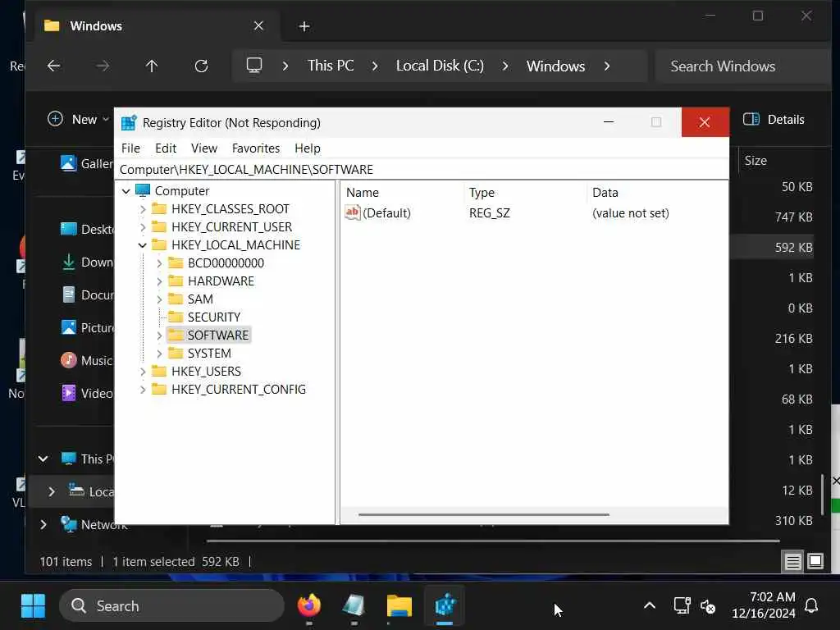This screenshot has height=630, width=840.
Task: Select the HKEY_LOCAL_MACHINE folder icon
Action: coord(159,244)
